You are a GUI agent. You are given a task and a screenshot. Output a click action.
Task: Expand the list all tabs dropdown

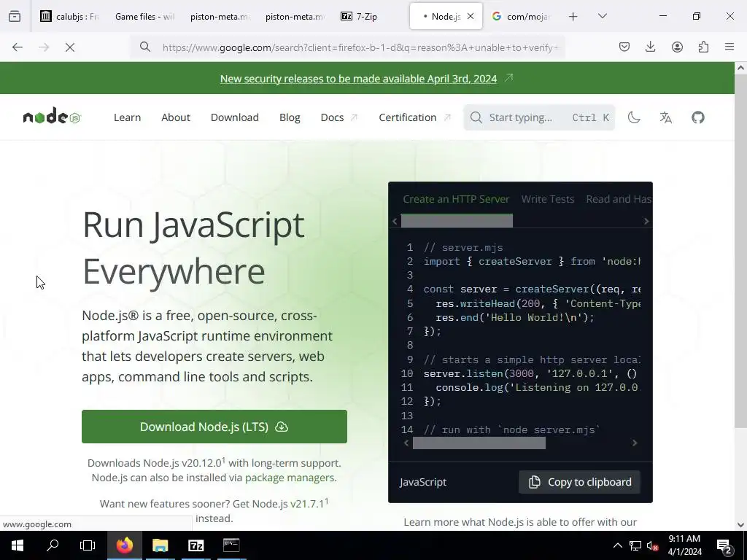pos(602,16)
